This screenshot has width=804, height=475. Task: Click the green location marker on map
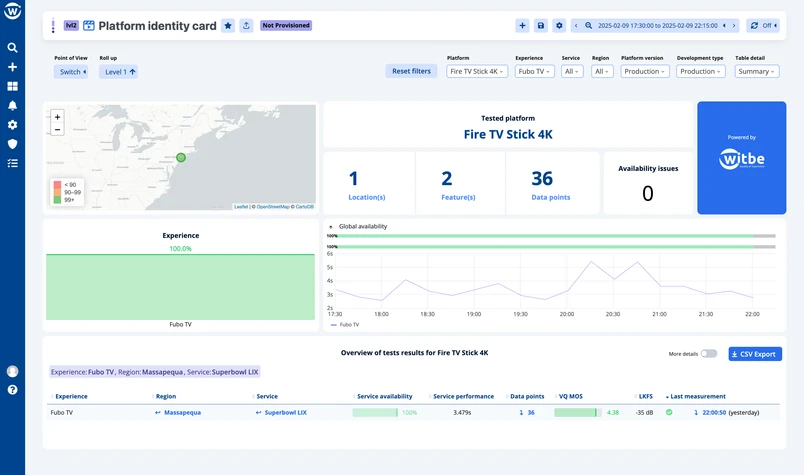pos(181,157)
